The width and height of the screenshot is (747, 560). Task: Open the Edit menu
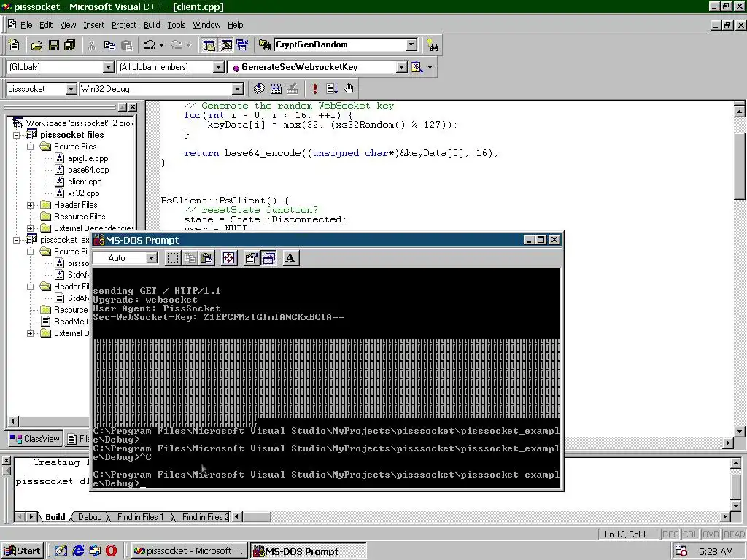pyautogui.click(x=46, y=25)
